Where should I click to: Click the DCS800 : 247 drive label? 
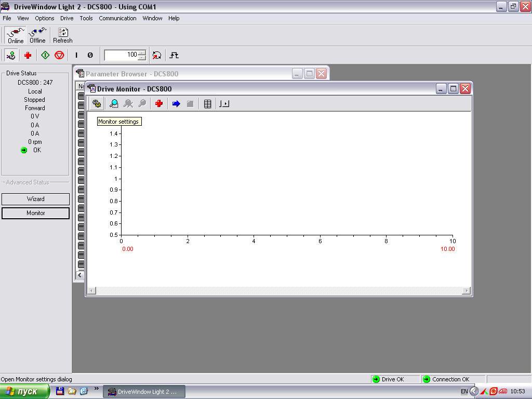(35, 83)
